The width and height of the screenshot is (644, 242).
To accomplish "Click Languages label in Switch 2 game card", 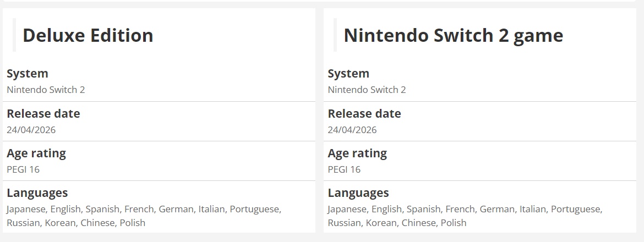I will coord(358,193).
